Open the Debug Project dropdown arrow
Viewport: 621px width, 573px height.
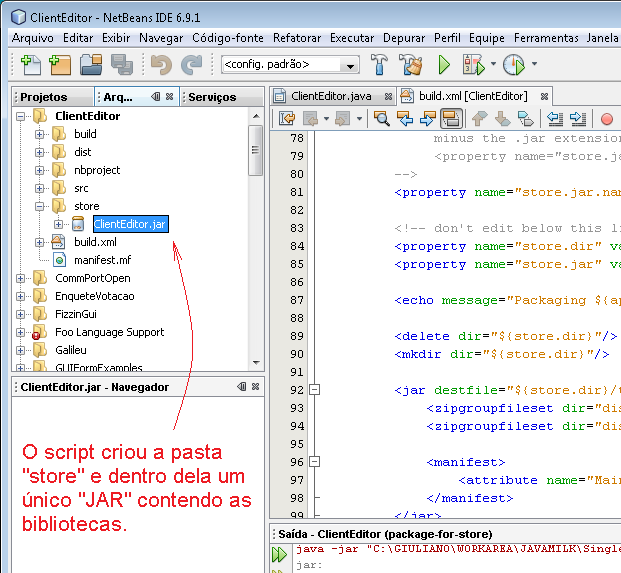[x=493, y=63]
